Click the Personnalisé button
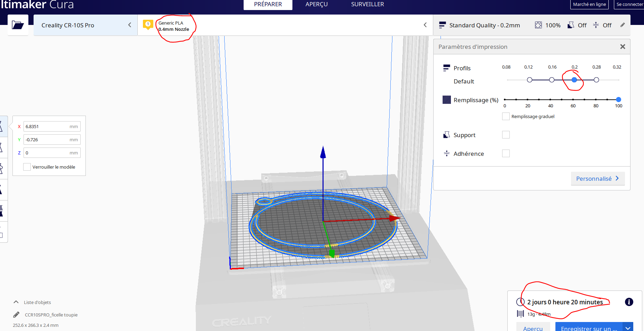This screenshot has width=644, height=331. 598,179
